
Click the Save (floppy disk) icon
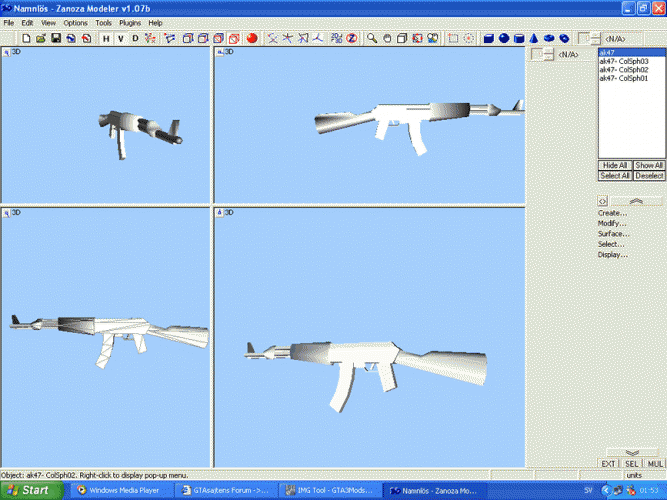tap(56, 39)
